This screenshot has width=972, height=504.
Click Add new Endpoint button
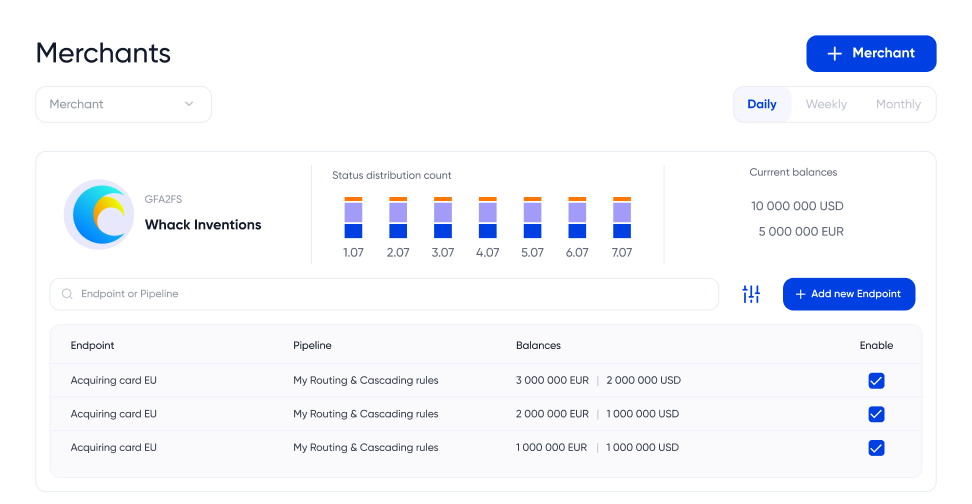point(849,294)
